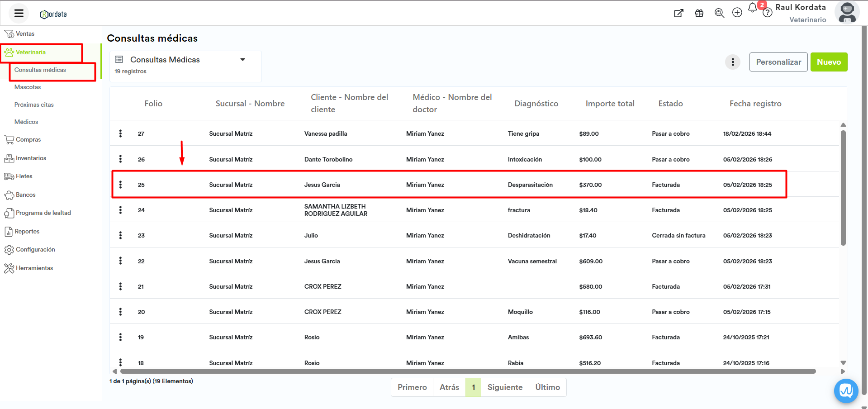Open three-dot menu beside Personalizar
868x409 pixels.
tap(733, 62)
